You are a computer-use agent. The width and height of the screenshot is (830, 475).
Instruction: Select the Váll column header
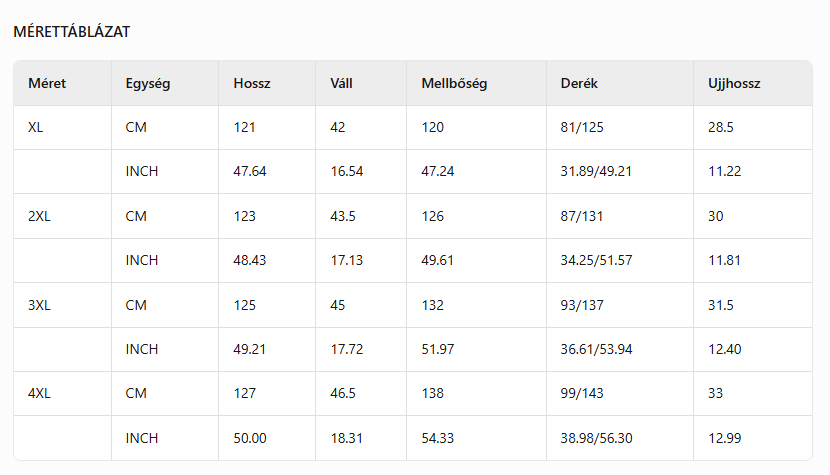341,84
